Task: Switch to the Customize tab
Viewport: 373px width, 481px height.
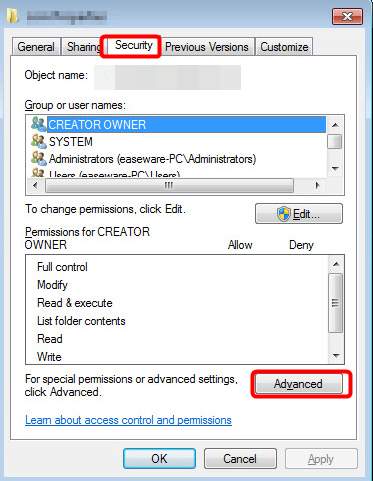Action: [284, 47]
